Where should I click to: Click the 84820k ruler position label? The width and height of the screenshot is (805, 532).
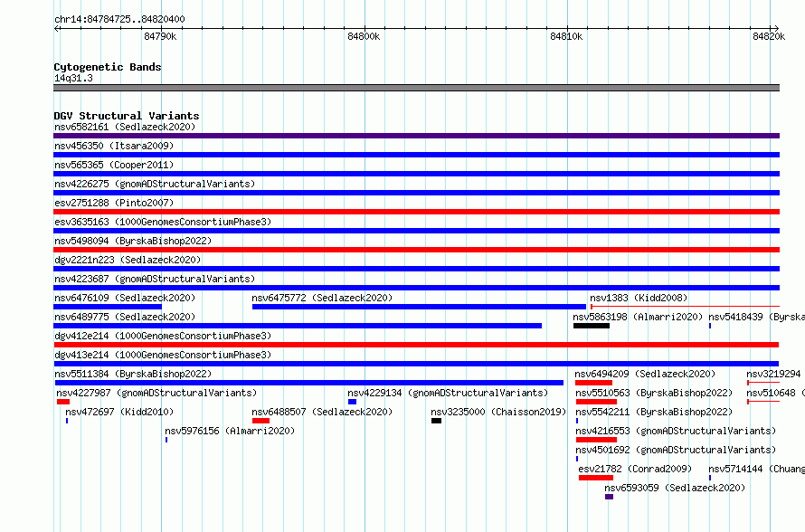(769, 36)
